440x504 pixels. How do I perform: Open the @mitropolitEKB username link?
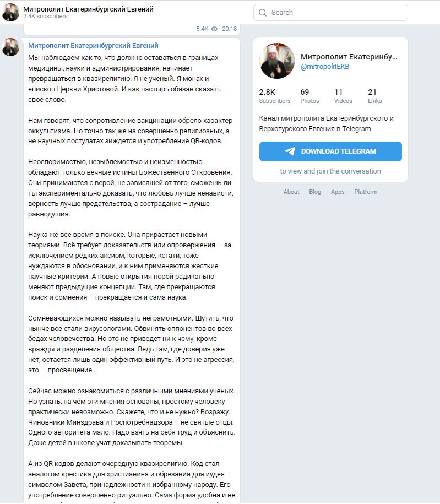[325, 67]
